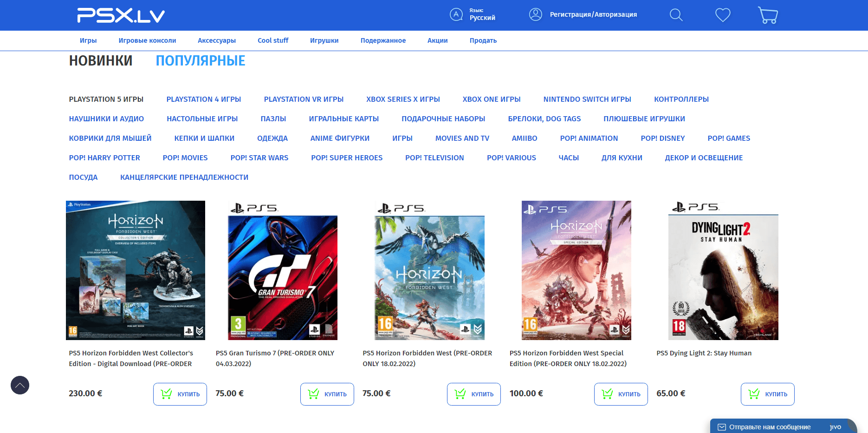Screen dimensions: 868x433
Task: Select XBOX SERIES X ИГРЫ category
Action: tap(403, 99)
